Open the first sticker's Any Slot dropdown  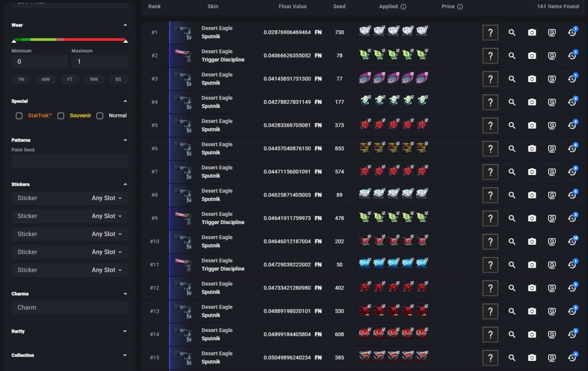click(107, 198)
